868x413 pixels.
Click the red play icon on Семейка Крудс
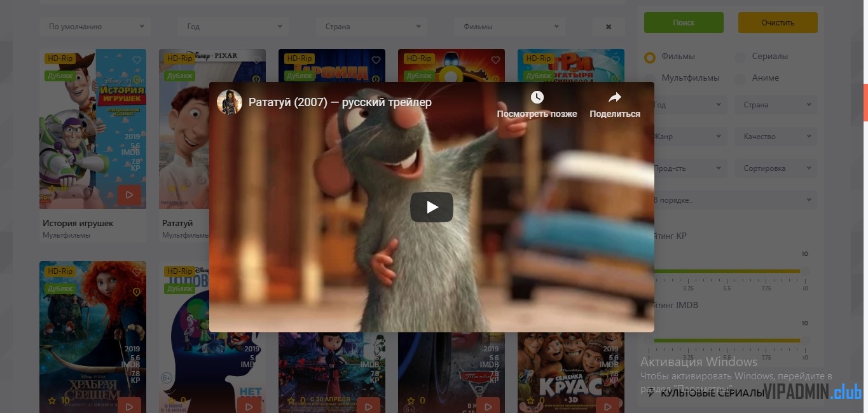[607, 406]
